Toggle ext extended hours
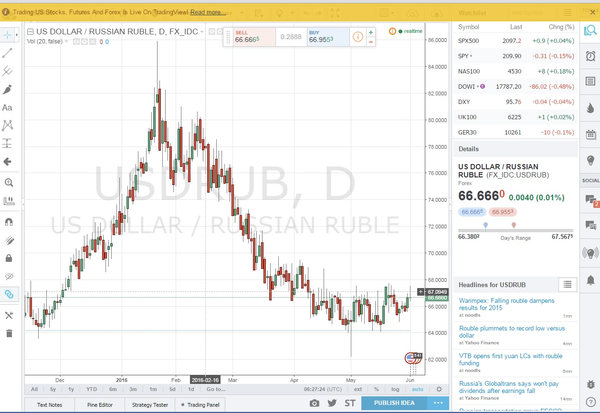The image size is (600, 413). coord(358,389)
